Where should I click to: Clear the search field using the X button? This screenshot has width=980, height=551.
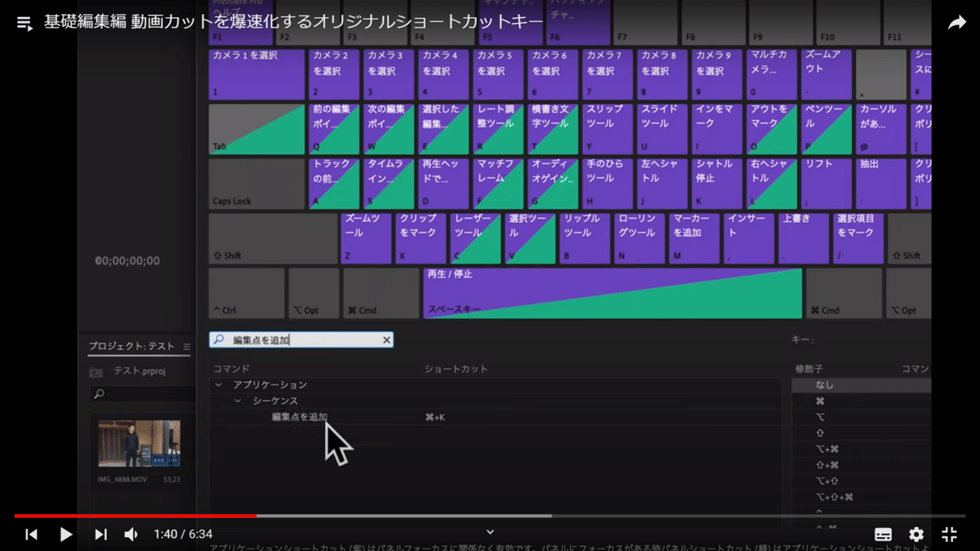(x=386, y=340)
